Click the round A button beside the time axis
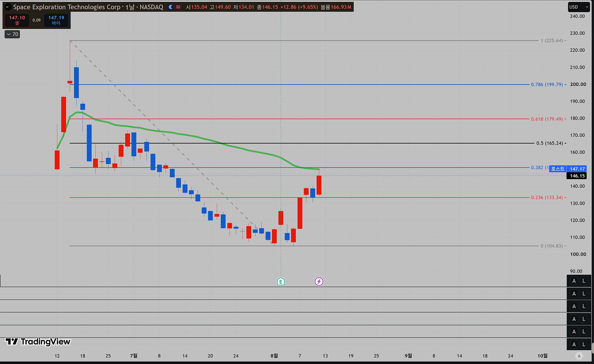Viewport: 594px width, 364px height. click(x=579, y=356)
